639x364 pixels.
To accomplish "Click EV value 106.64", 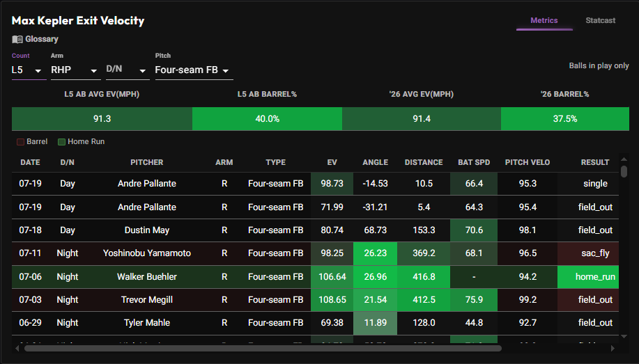I will coord(332,277).
